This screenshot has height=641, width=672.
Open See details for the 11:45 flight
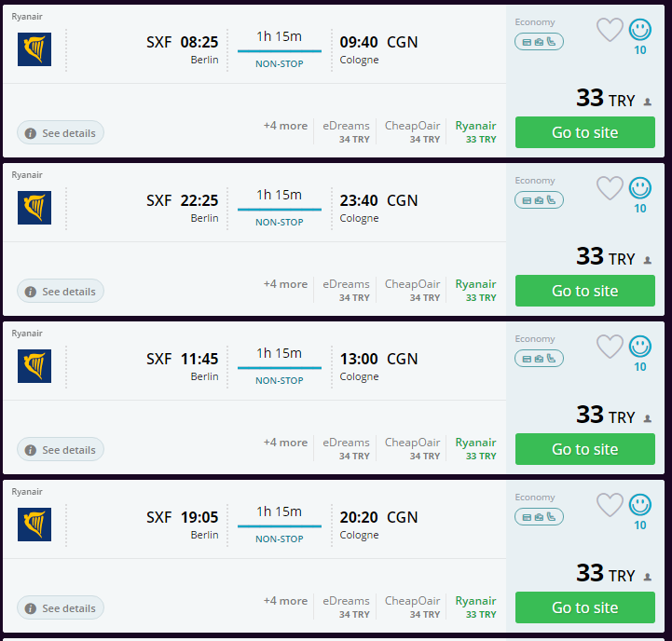tap(61, 450)
